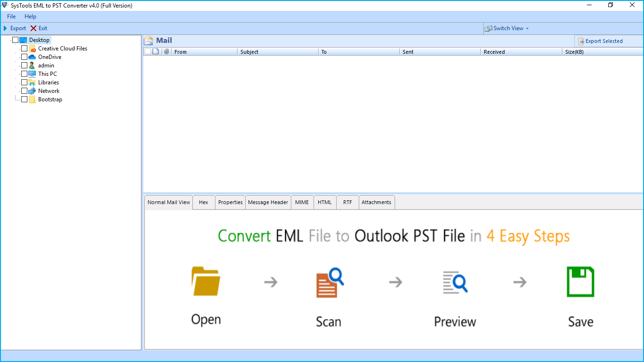Viewport: 644px width, 362px height.
Task: Sort by the To column header
Action: point(359,52)
